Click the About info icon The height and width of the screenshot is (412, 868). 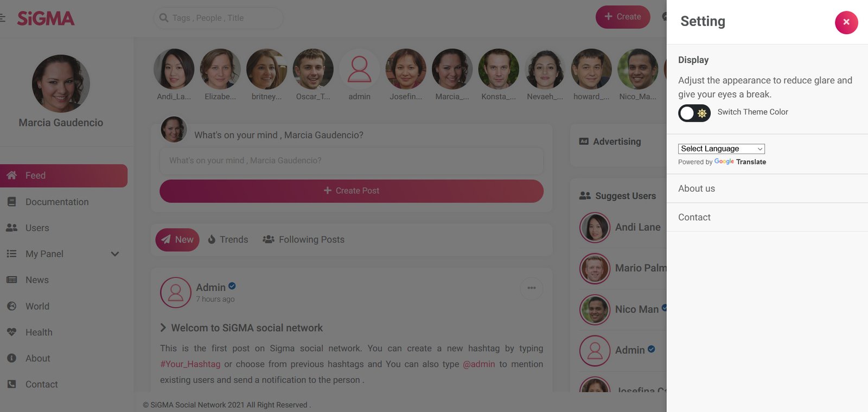(x=11, y=358)
